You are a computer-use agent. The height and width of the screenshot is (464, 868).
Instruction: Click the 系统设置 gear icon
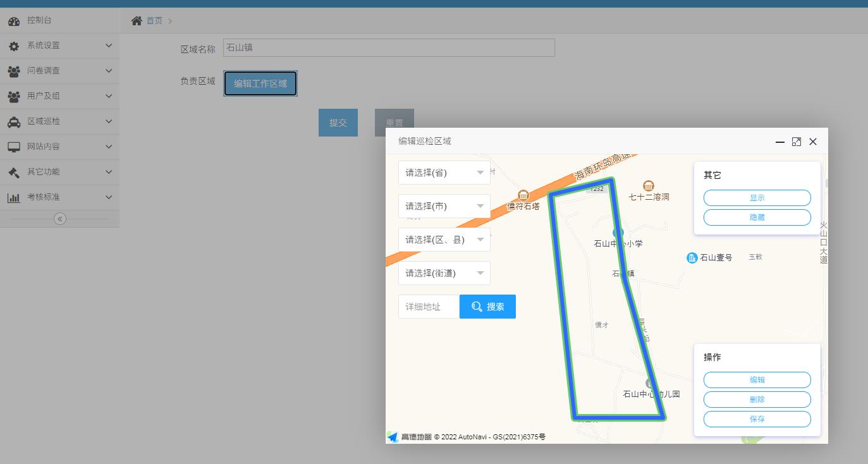pos(14,46)
